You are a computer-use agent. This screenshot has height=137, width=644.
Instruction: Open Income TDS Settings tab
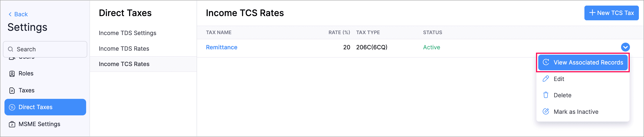[127, 33]
